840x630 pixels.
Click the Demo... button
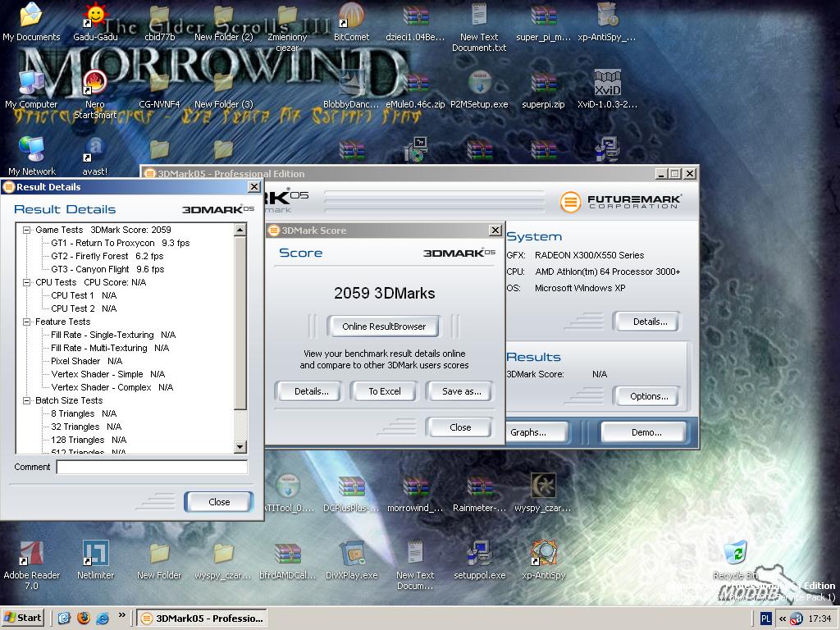(646, 432)
